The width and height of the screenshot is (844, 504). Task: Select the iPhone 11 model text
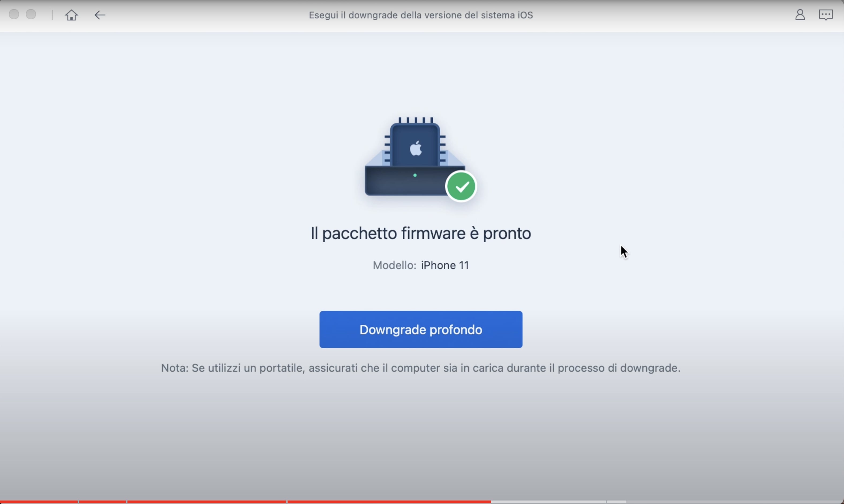[444, 265]
